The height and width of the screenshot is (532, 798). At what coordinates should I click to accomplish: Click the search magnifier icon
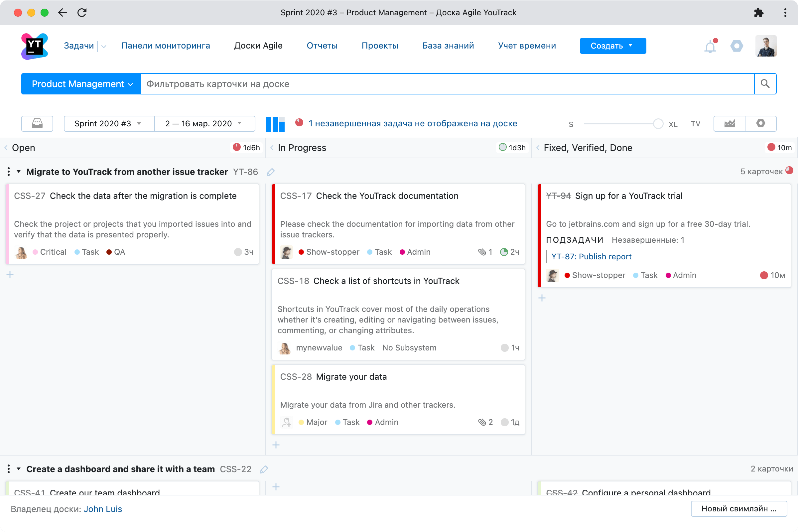[765, 84]
